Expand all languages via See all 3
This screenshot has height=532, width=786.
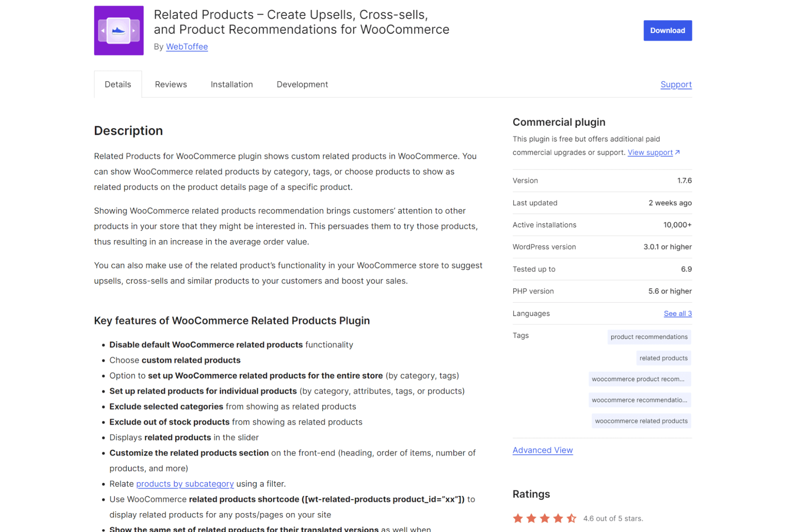pos(677,313)
